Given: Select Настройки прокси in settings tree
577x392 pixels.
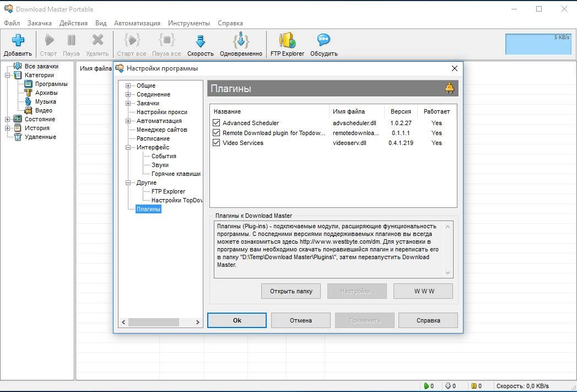Looking at the screenshot, I should [x=162, y=112].
